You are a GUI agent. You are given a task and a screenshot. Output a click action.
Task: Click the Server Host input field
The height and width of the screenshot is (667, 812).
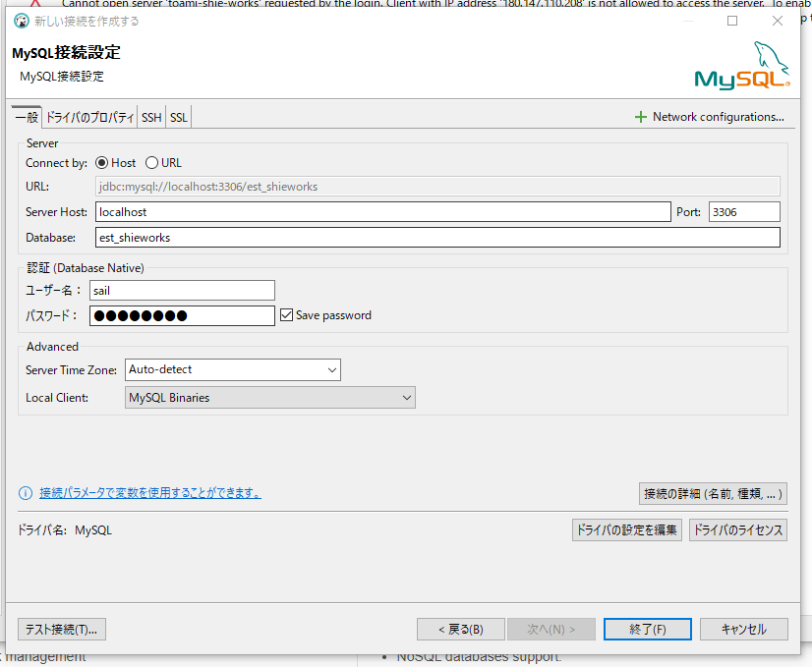click(x=383, y=212)
